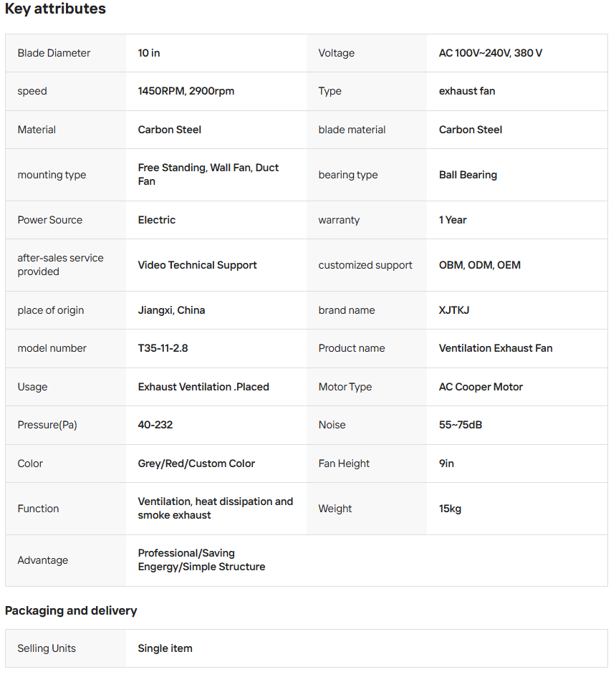
Task: Select the model number T35-11-2.8
Action: point(163,348)
